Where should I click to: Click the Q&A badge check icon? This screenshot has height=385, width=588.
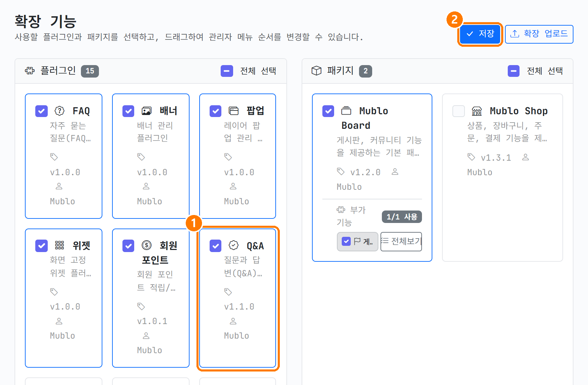pyautogui.click(x=234, y=245)
